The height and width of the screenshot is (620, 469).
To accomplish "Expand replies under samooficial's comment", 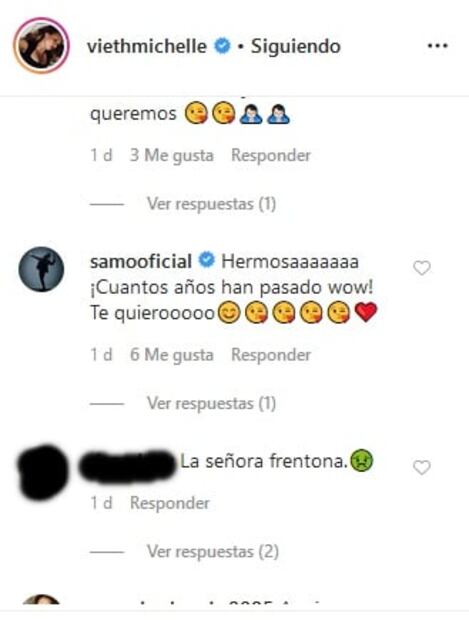I will point(212,403).
